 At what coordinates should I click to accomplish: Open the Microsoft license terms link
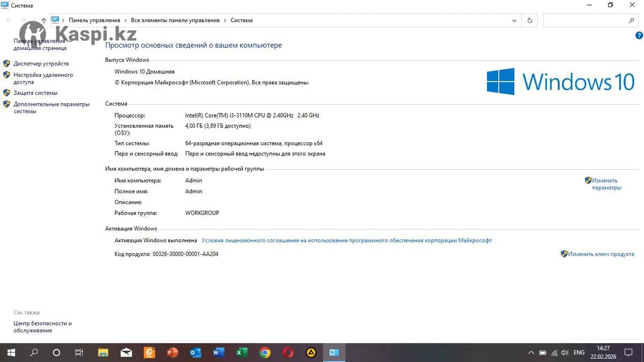click(346, 241)
